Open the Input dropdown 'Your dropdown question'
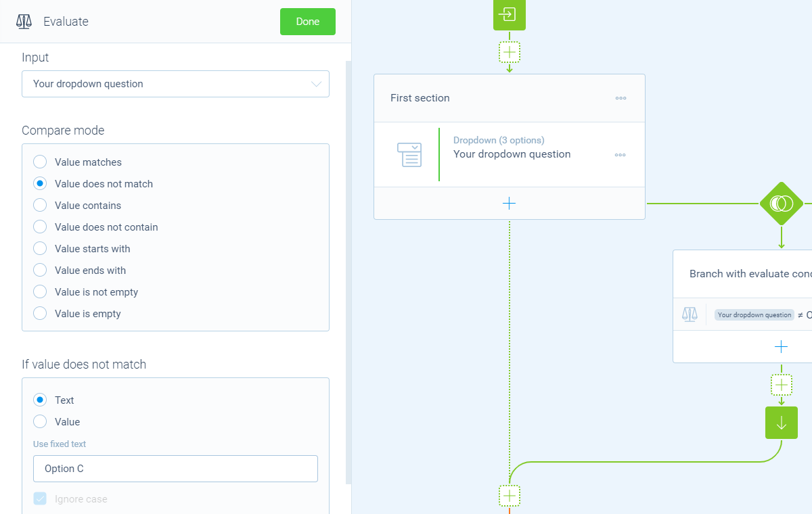The height and width of the screenshot is (514, 812). tap(175, 84)
